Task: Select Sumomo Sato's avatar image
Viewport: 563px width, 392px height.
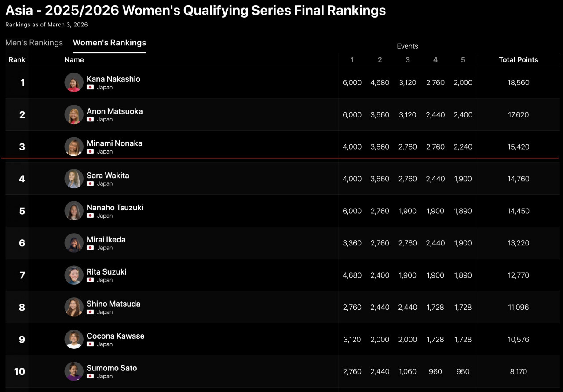Action: pos(74,371)
